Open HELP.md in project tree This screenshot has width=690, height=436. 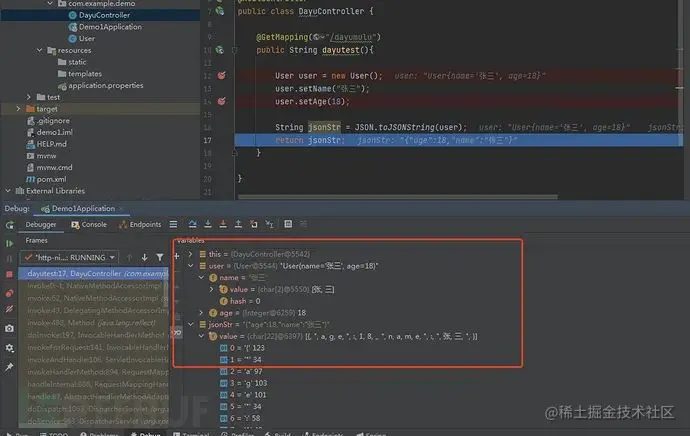click(x=51, y=144)
